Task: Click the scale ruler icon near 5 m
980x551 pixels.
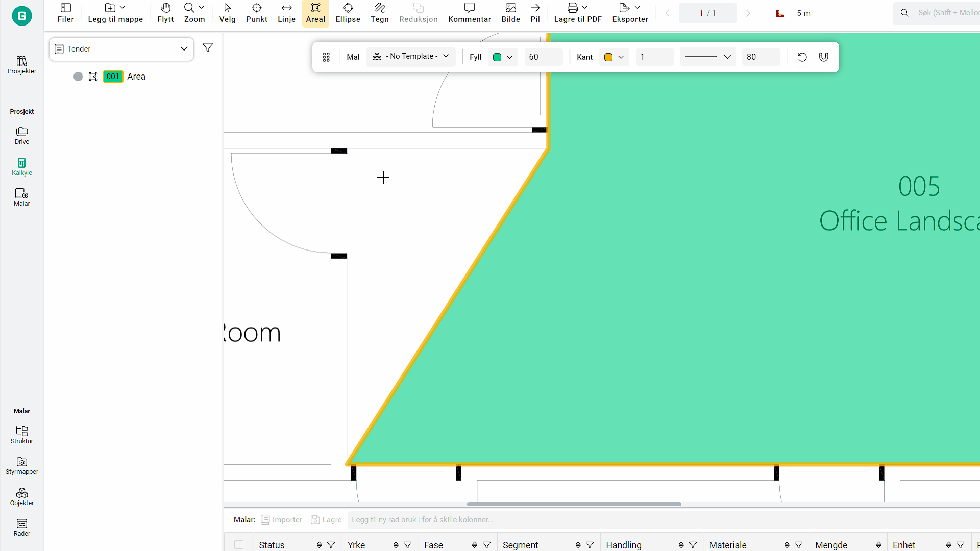Action: 780,13
